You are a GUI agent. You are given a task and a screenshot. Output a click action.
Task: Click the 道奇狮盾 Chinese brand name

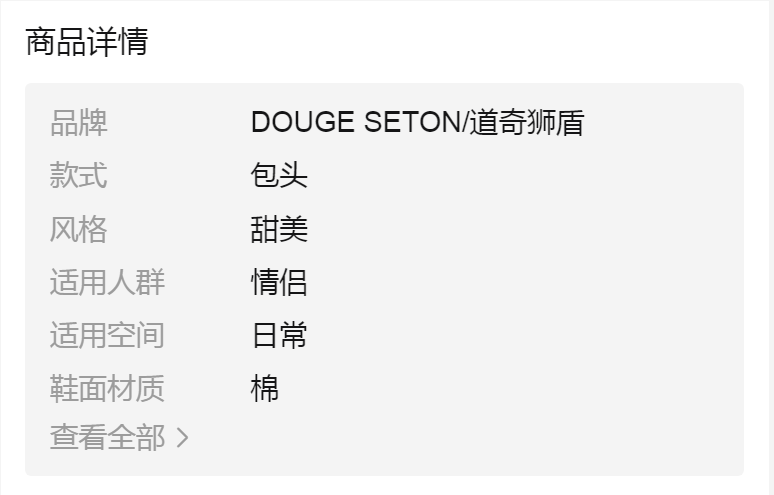tap(527, 123)
